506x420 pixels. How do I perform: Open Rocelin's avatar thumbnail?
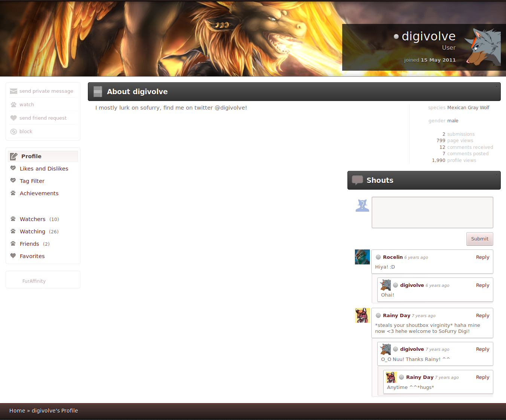click(x=362, y=257)
